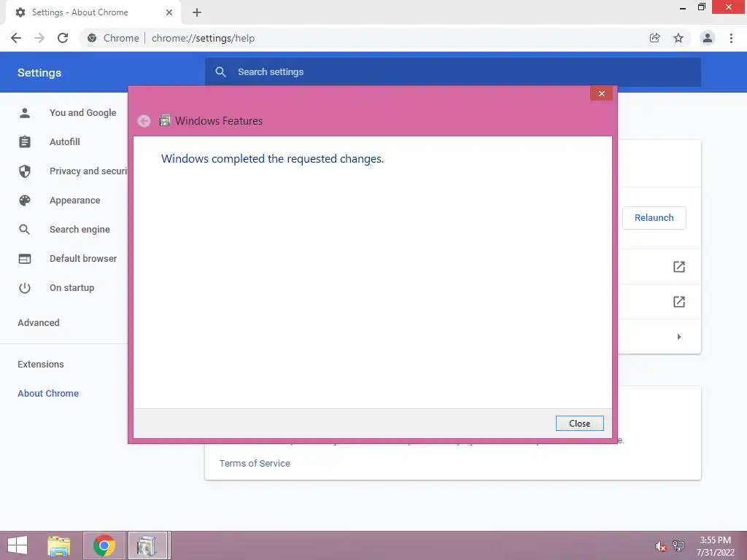Image resolution: width=747 pixels, height=560 pixels.
Task: Open File Explorer from the taskbar
Action: click(x=58, y=545)
